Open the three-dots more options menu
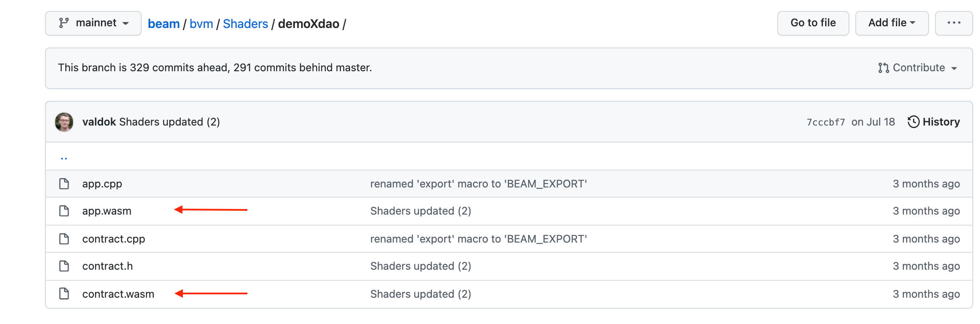Image resolution: width=980 pixels, height=324 pixels. click(x=954, y=23)
